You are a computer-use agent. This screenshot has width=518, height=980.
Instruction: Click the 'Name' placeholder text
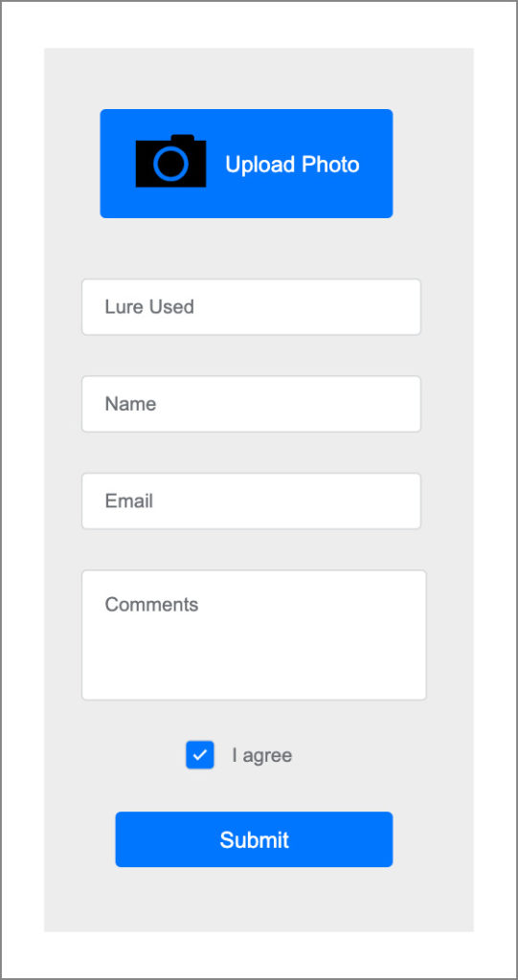(130, 404)
